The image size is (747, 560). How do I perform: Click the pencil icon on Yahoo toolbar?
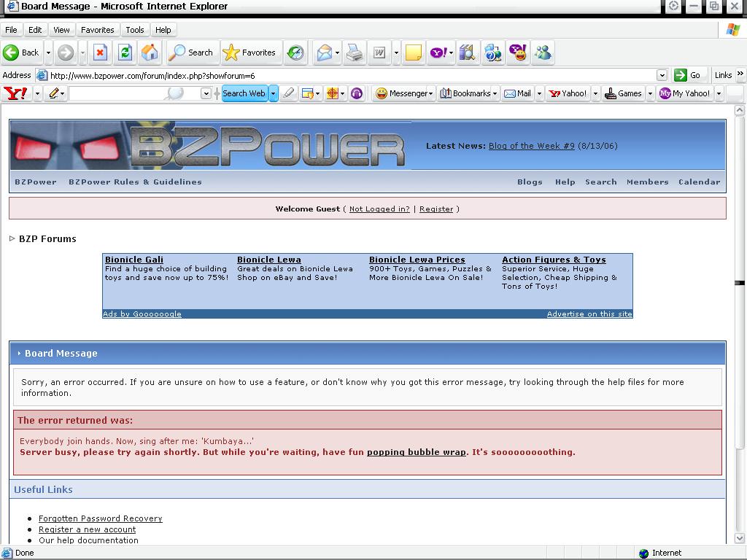coord(54,93)
